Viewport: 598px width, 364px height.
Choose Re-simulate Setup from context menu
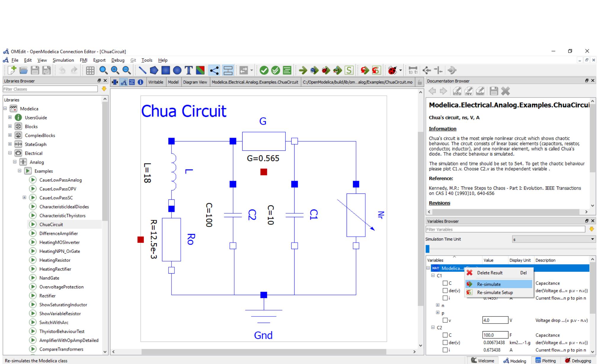click(x=499, y=292)
